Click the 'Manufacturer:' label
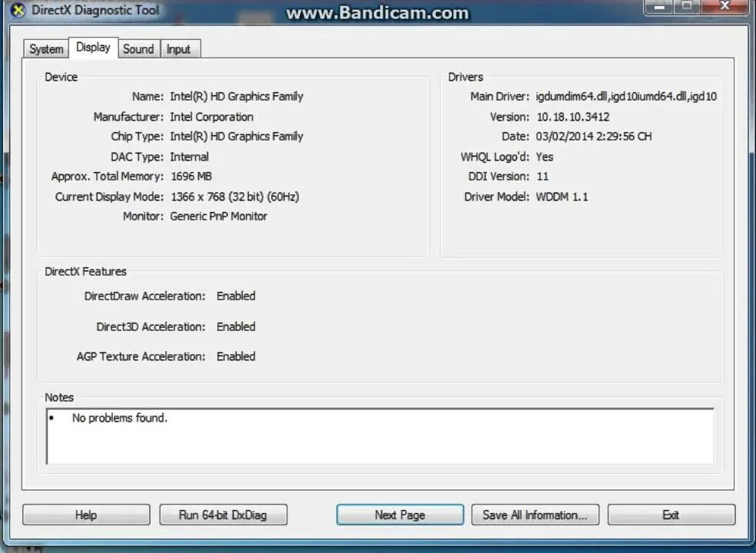Viewport: 756px width, 553px height. click(129, 117)
